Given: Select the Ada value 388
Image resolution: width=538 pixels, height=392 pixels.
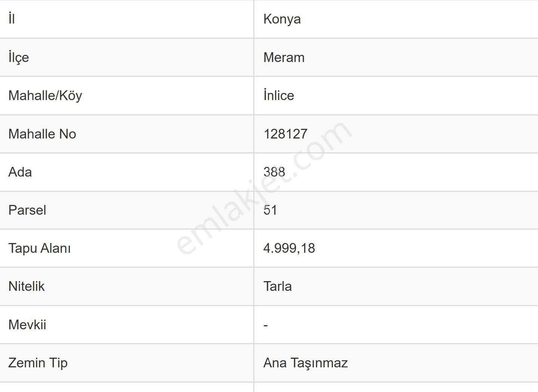Looking at the screenshot, I should (274, 172).
